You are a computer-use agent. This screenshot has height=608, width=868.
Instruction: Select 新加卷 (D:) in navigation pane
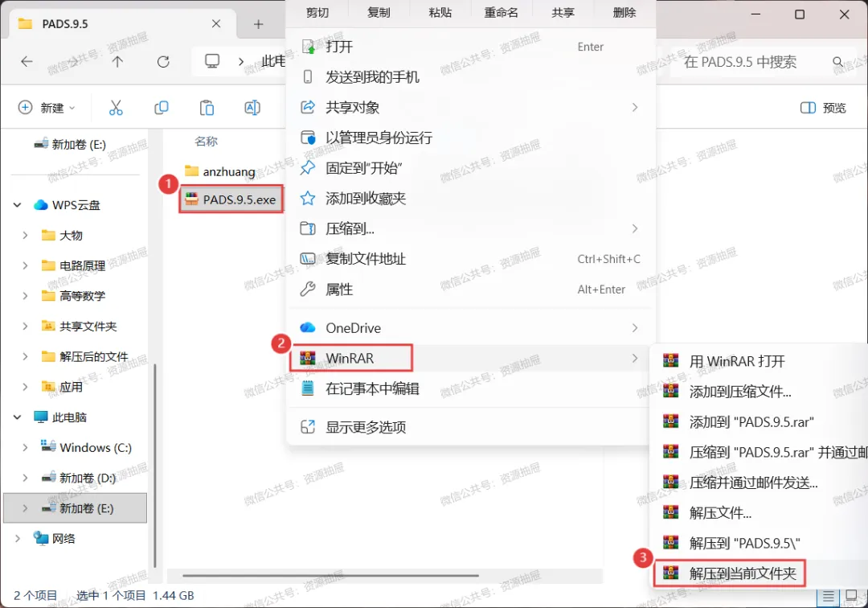click(76, 478)
